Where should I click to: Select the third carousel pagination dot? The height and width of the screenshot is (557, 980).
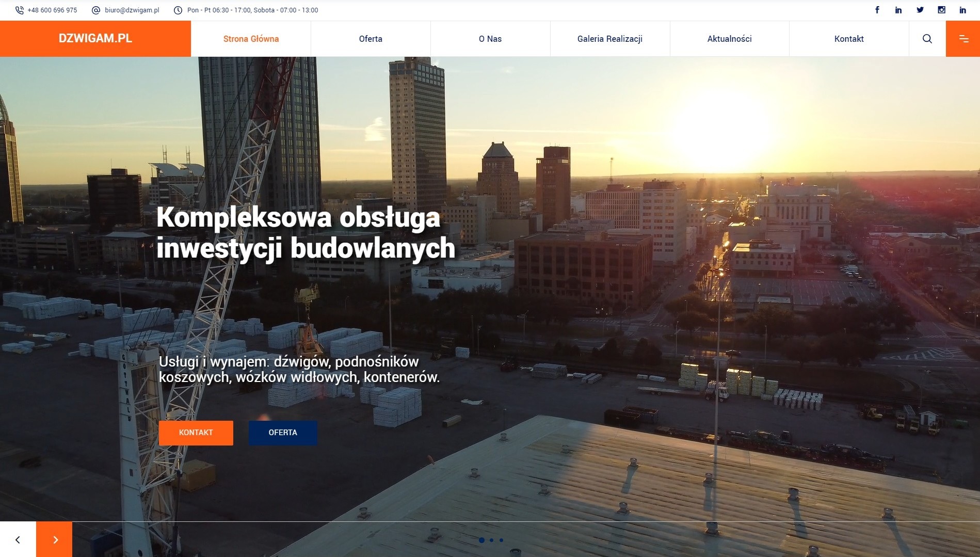click(501, 540)
